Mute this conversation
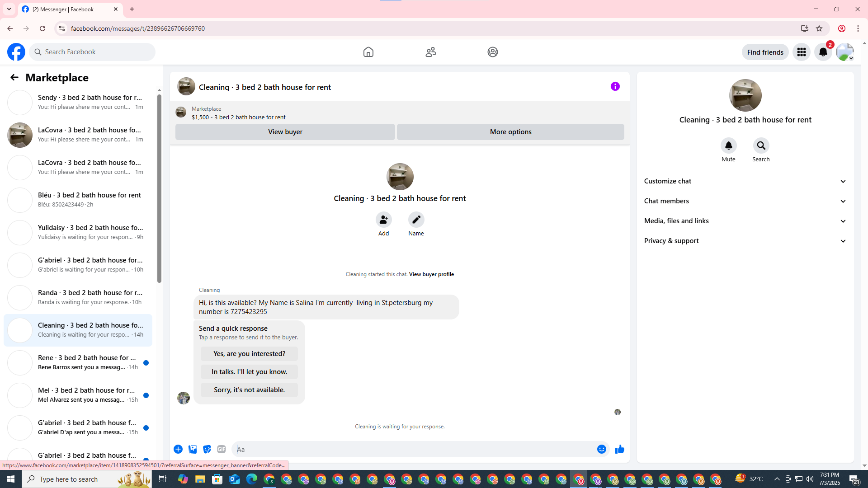The width and height of the screenshot is (868, 488). pos(728,146)
